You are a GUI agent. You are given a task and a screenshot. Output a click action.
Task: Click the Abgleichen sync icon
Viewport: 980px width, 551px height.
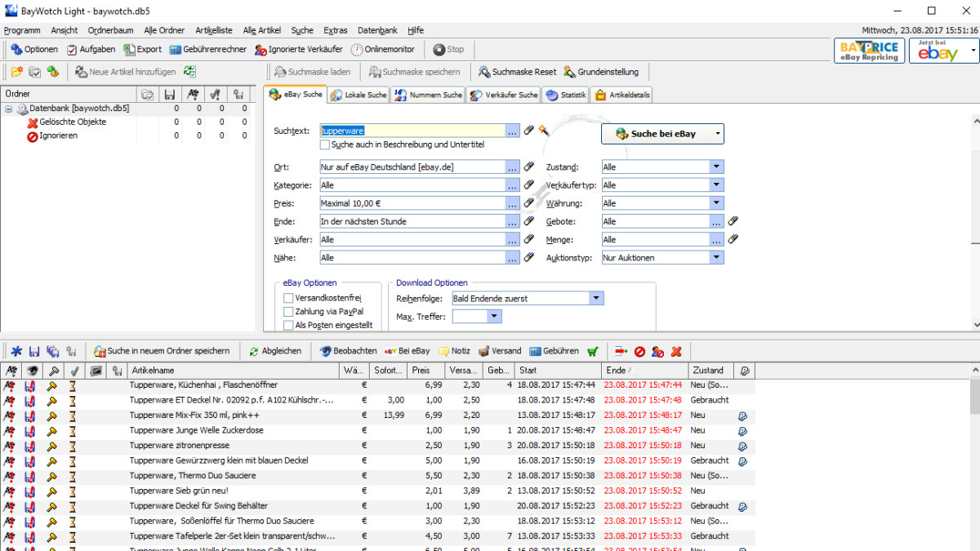(x=254, y=351)
